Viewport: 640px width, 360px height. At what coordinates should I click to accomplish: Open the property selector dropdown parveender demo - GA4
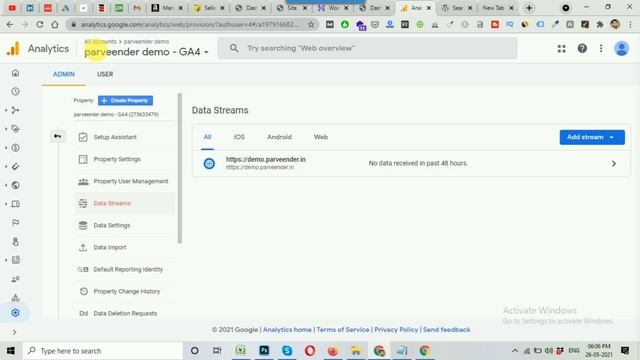pyautogui.click(x=146, y=52)
